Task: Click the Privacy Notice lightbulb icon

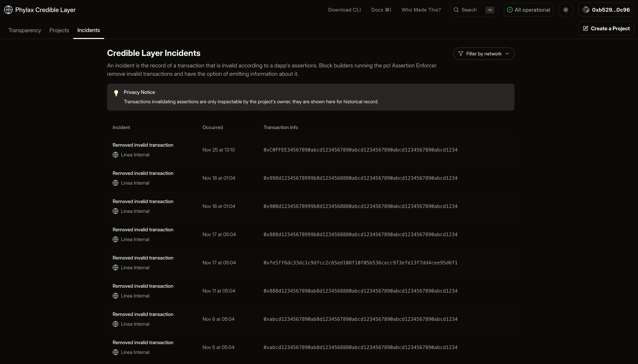Action: [x=116, y=93]
